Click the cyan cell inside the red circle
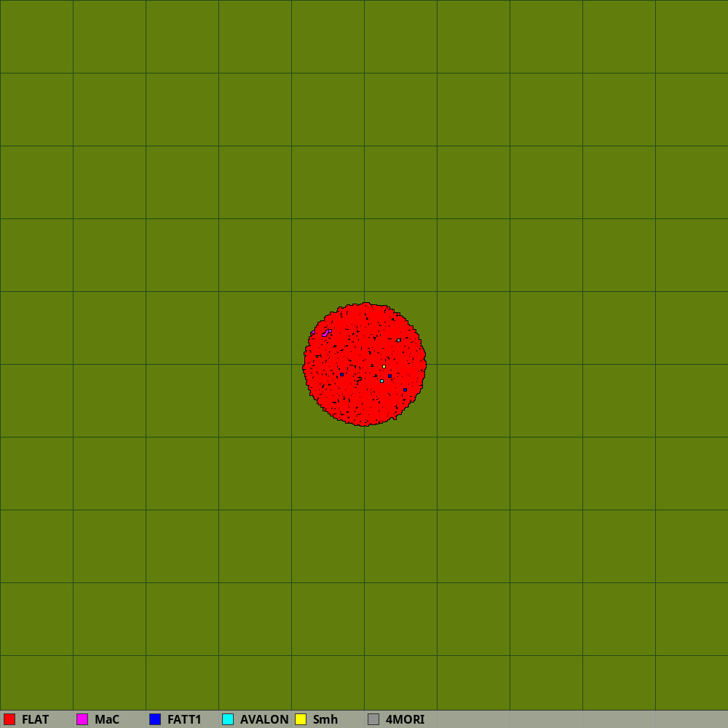The width and height of the screenshot is (728, 728). [381, 381]
